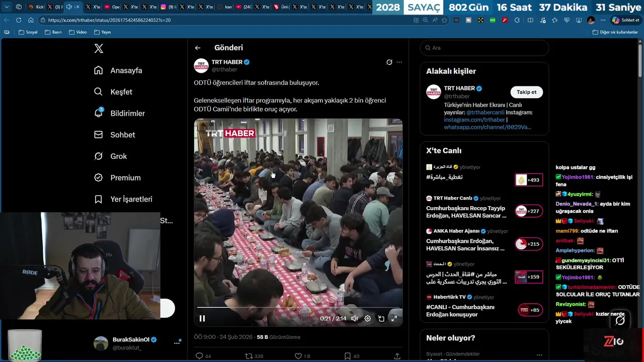Switch to the Iran browser tab
The height and width of the screenshot is (362, 644).
click(224, 7)
